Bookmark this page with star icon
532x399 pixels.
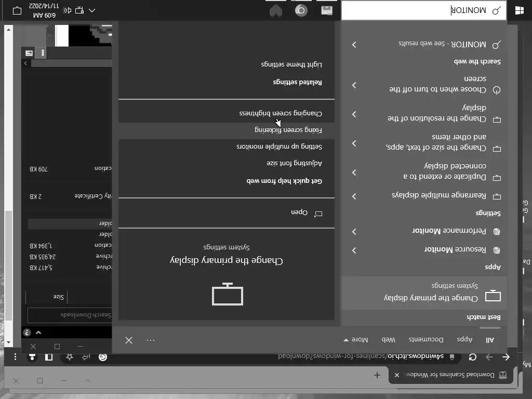[x=70, y=357]
